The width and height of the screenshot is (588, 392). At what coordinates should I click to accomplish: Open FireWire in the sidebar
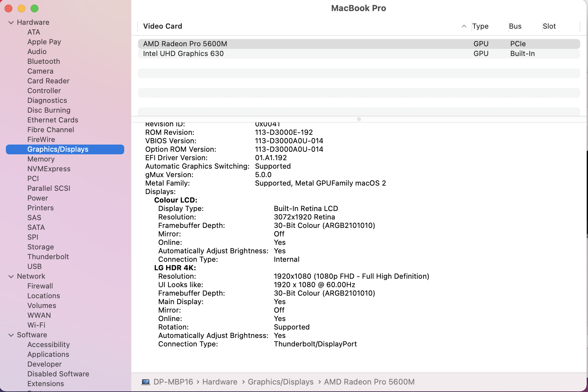point(41,140)
